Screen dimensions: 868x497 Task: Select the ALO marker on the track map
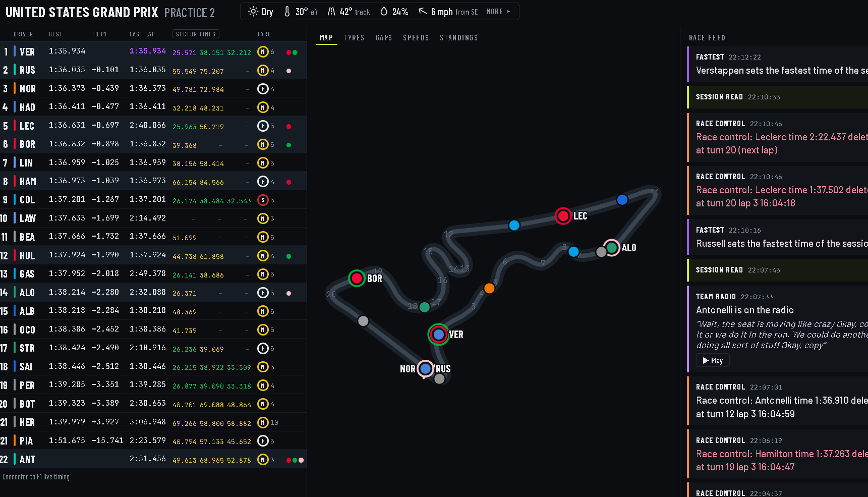click(x=612, y=248)
